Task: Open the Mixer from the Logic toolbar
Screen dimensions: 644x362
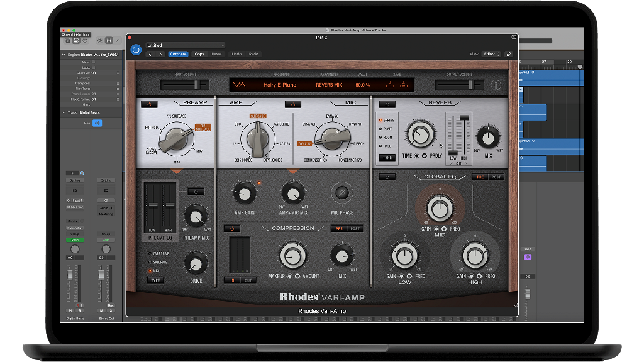Action: click(109, 40)
